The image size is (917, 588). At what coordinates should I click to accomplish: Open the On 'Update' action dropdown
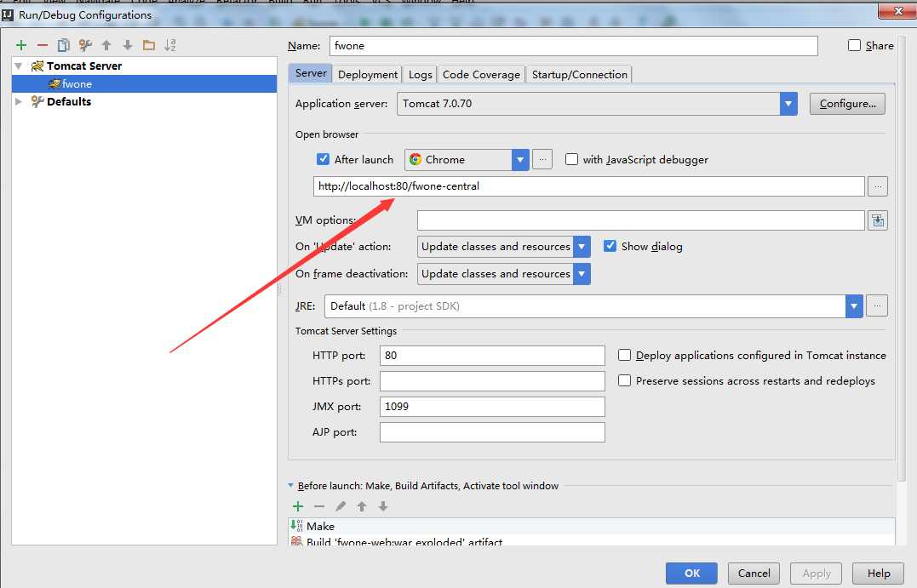582,247
